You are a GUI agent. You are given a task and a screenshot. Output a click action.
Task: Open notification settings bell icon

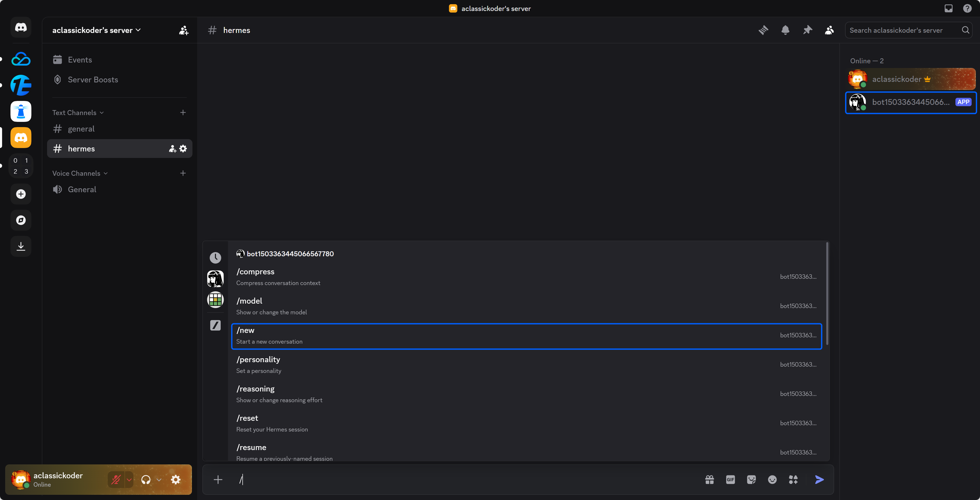pyautogui.click(x=785, y=30)
